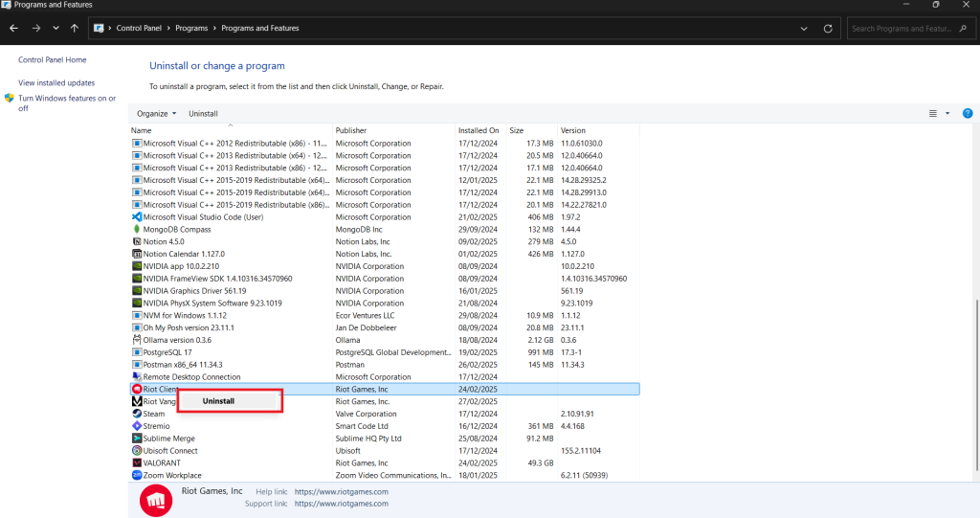980x518 pixels.
Task: Select Oh My Posh version 23.11.1
Action: coord(189,327)
